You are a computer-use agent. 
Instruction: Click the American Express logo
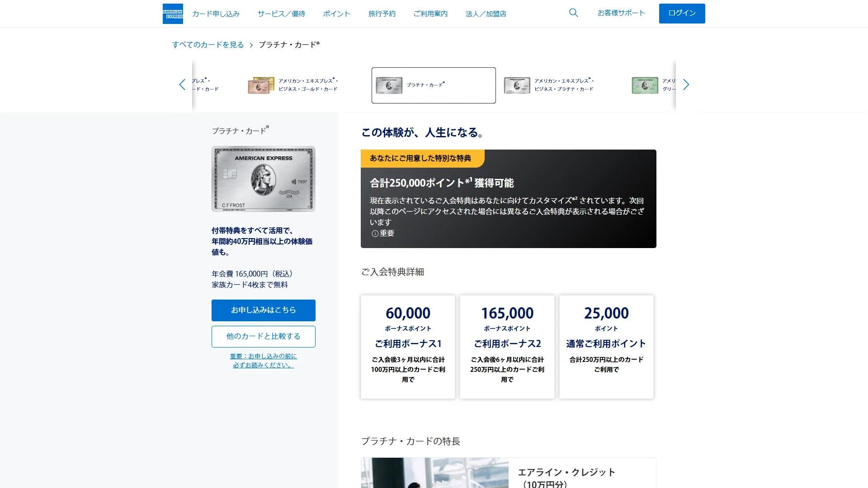(173, 14)
